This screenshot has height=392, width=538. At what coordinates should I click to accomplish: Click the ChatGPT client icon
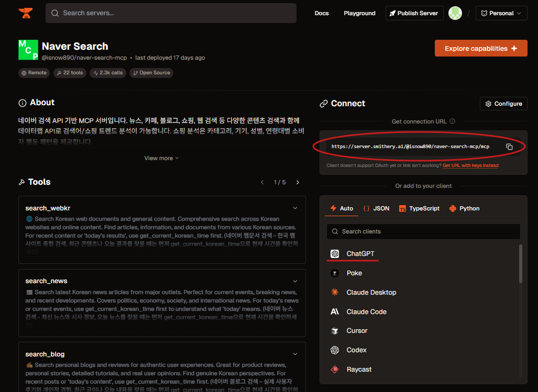pos(335,253)
